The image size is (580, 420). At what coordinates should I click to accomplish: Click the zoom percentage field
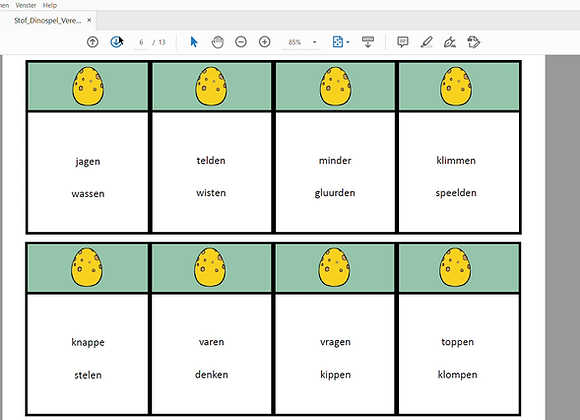coord(294,42)
